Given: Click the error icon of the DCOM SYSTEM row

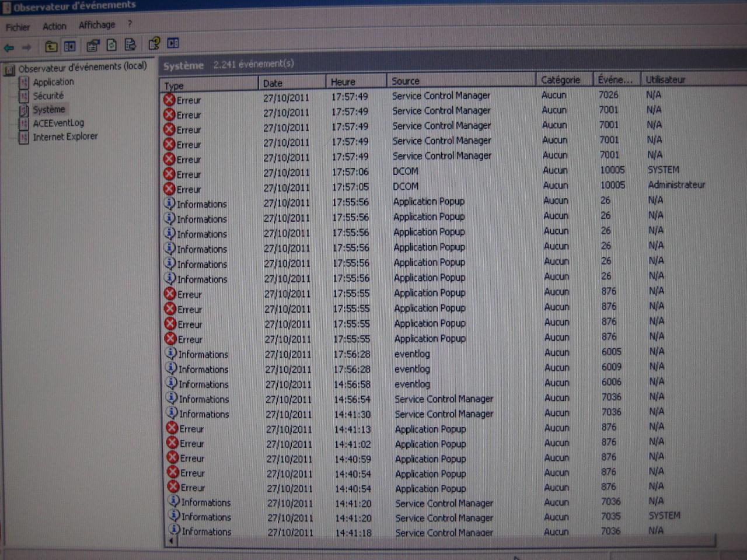Looking at the screenshot, I should coord(170,174).
